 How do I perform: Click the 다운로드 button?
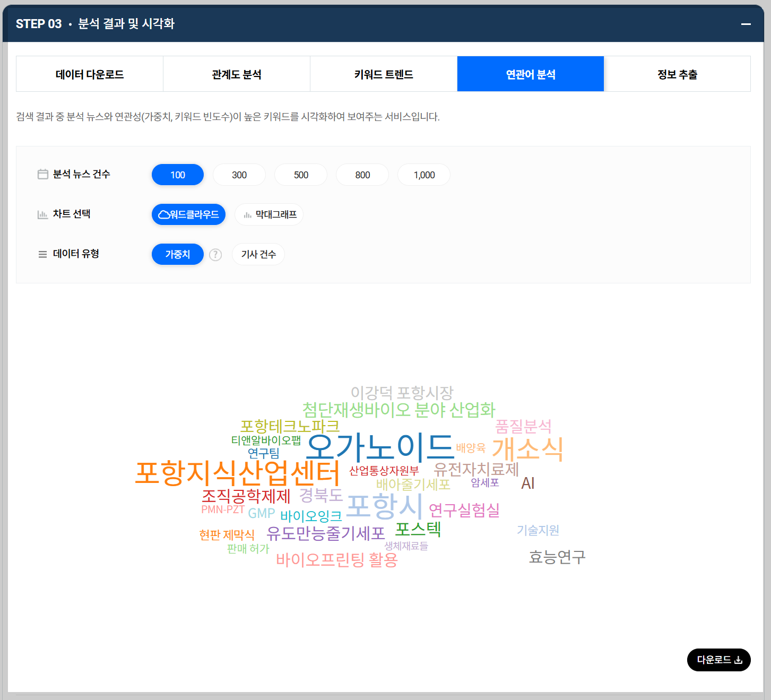point(718,660)
